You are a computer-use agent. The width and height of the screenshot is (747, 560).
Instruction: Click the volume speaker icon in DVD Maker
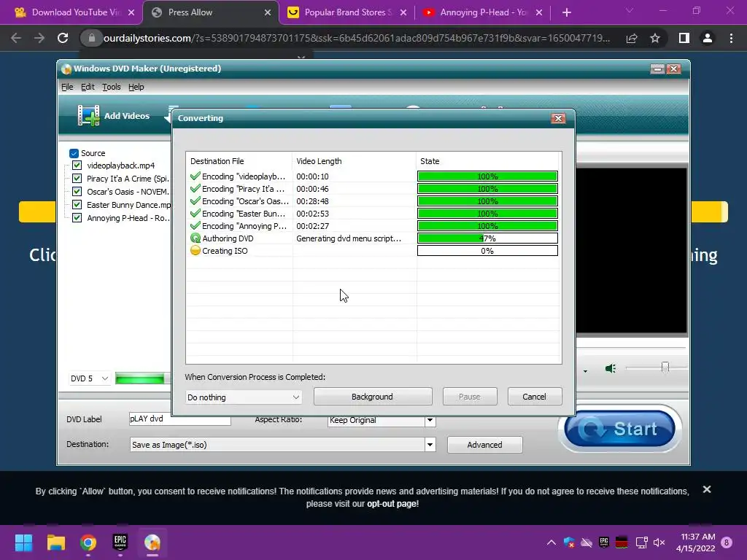tap(611, 368)
